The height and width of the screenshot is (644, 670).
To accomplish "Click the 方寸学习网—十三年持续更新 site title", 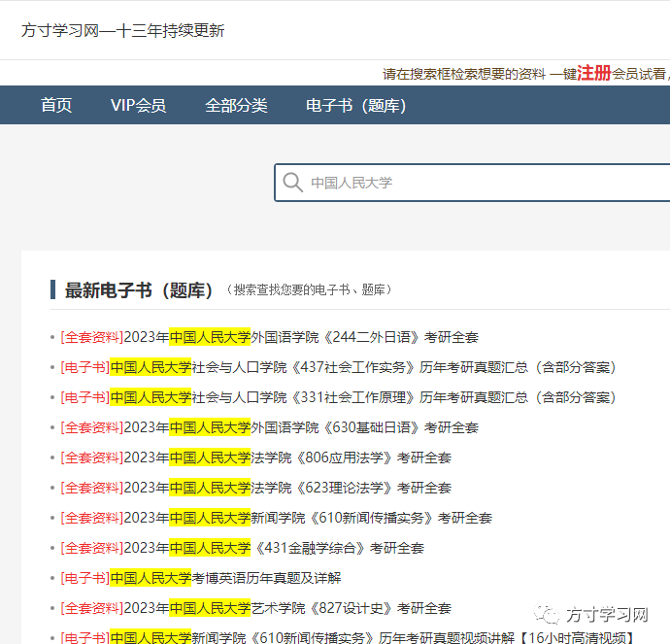I will 122,31.
